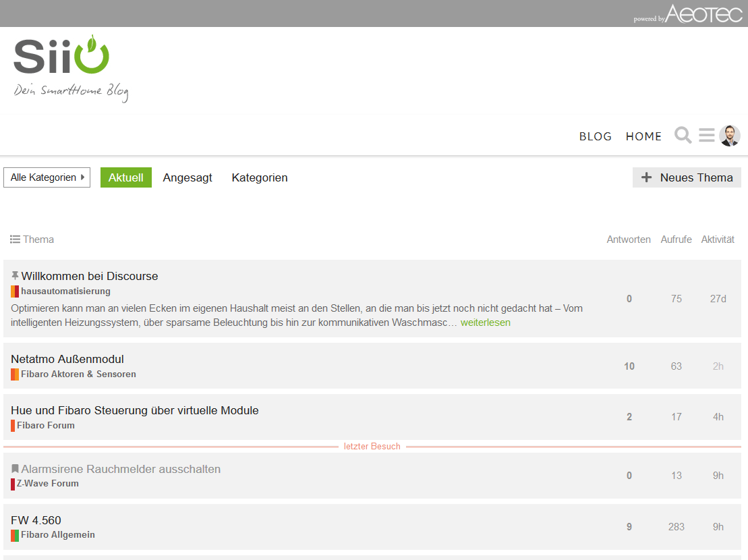The height and width of the screenshot is (560, 748).
Task: Switch to the Kategorien tab
Action: pyautogui.click(x=260, y=177)
